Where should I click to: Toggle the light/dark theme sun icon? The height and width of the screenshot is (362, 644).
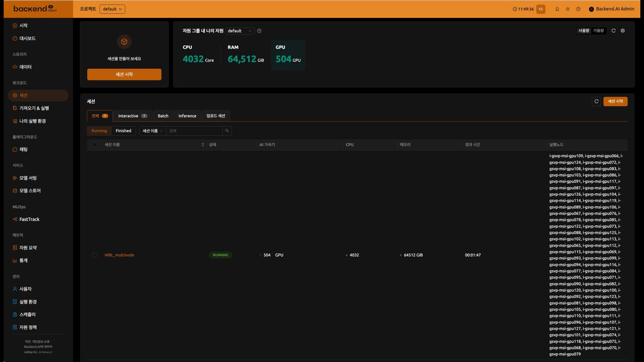pos(568,9)
